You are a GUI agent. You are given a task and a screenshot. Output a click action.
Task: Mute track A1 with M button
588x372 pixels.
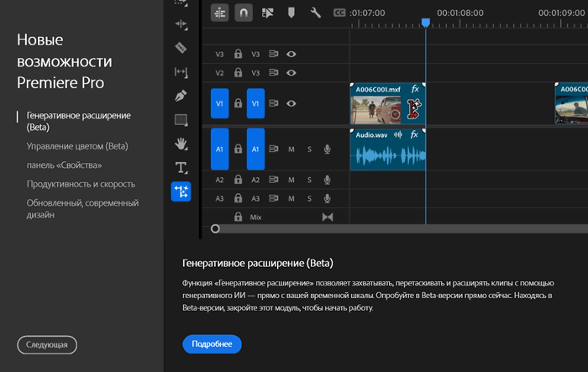click(291, 149)
